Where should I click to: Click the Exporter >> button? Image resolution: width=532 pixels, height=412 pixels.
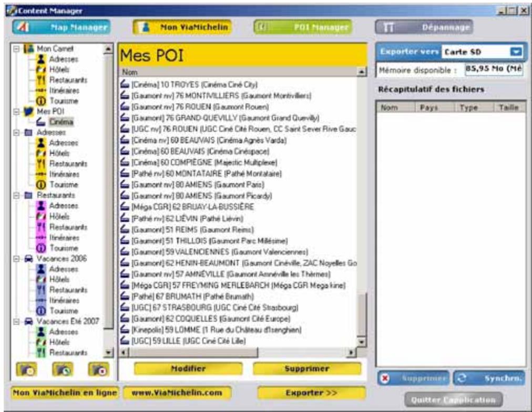click(x=311, y=393)
